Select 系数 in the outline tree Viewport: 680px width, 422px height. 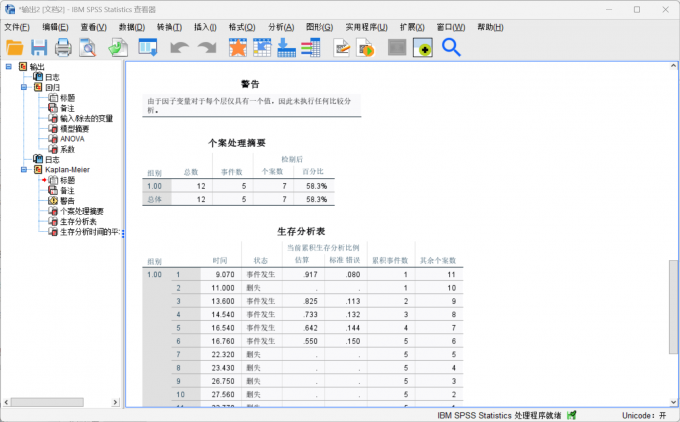pos(67,149)
